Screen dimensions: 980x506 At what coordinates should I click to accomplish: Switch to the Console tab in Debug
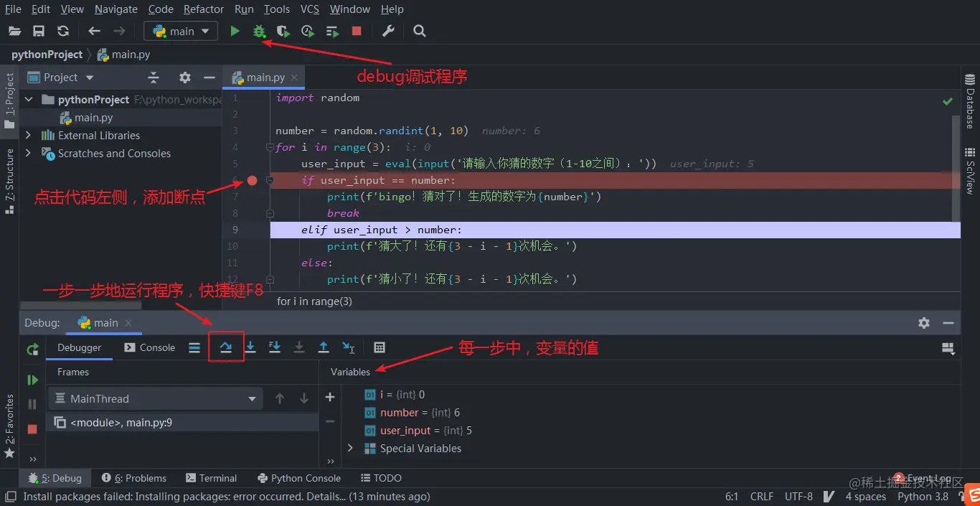tap(150, 347)
